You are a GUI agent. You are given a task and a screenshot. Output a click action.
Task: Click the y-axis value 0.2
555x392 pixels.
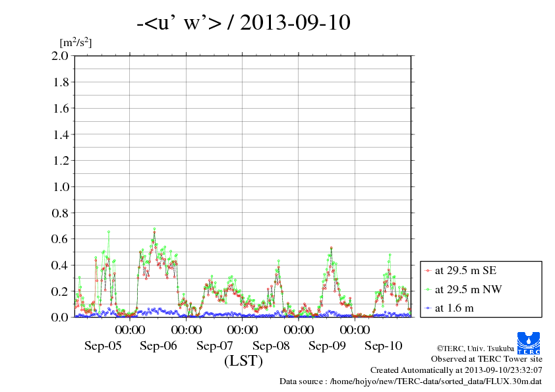point(60,291)
